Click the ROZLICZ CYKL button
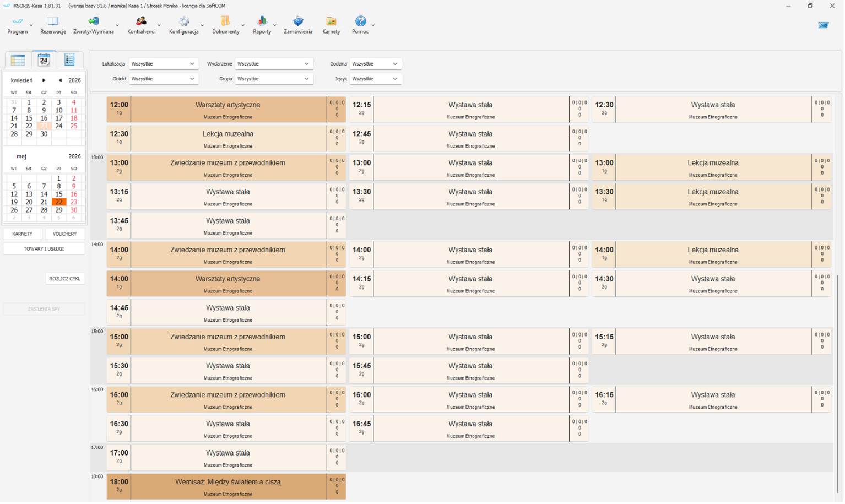Image resolution: width=845 pixels, height=504 pixels. point(65,279)
